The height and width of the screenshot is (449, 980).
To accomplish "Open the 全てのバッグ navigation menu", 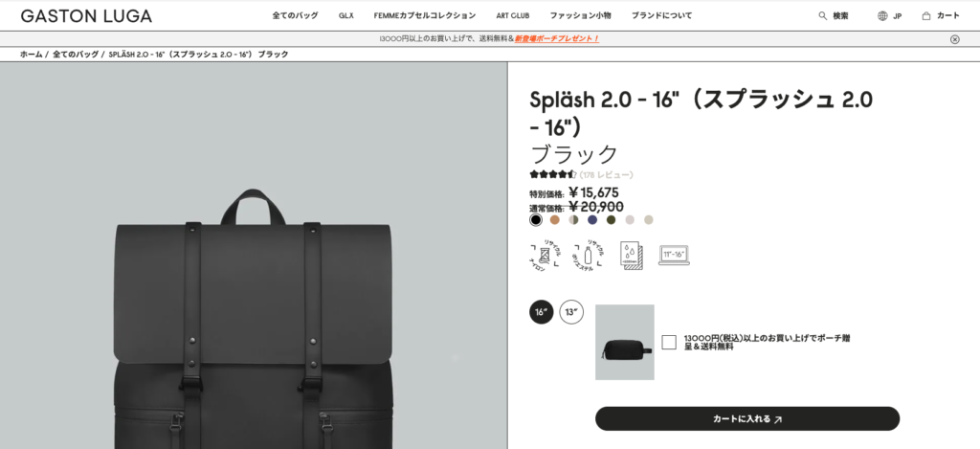I will [x=295, y=15].
